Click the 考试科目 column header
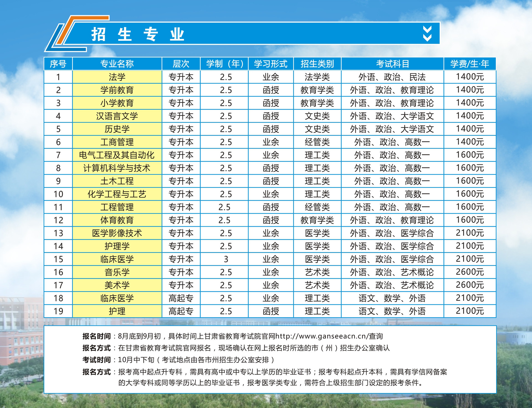Image resolution: width=532 pixels, height=408 pixels. point(392,64)
